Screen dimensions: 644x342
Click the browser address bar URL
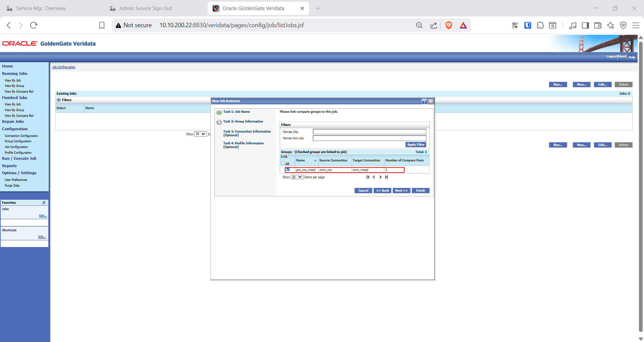click(231, 25)
